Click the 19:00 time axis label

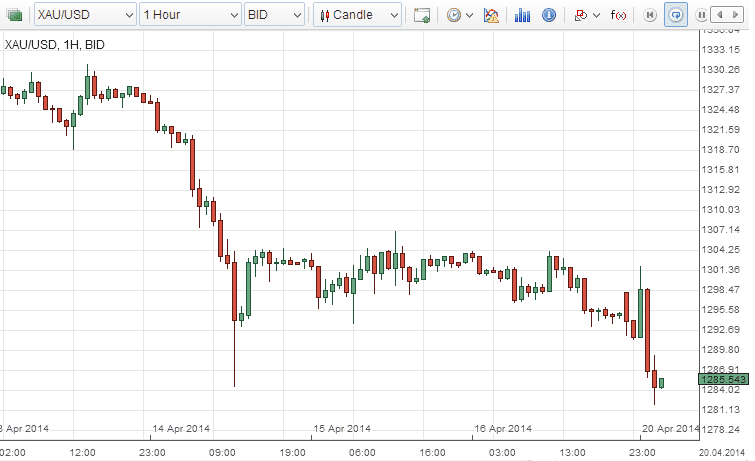pyautogui.click(x=292, y=453)
